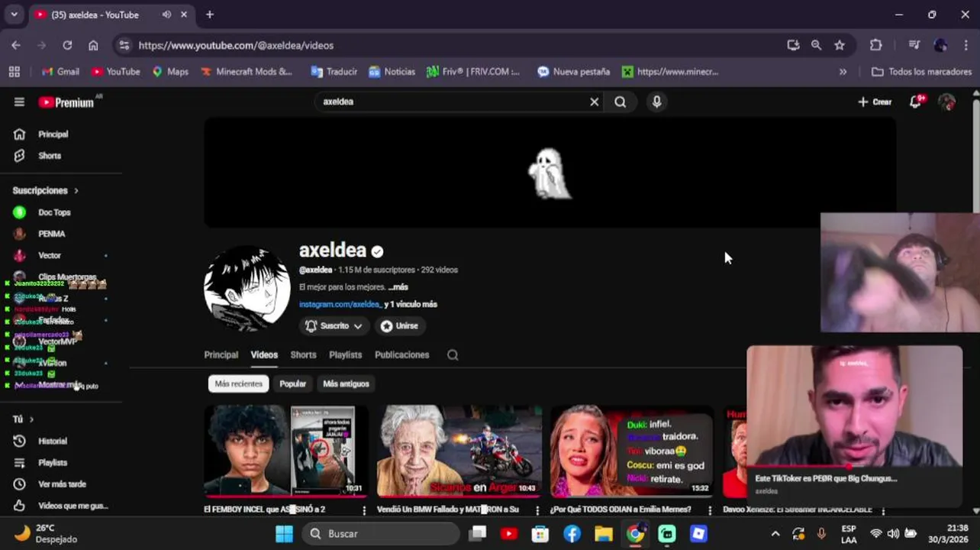
Task: Open the Suscrito notification dropdown
Action: coord(334,325)
